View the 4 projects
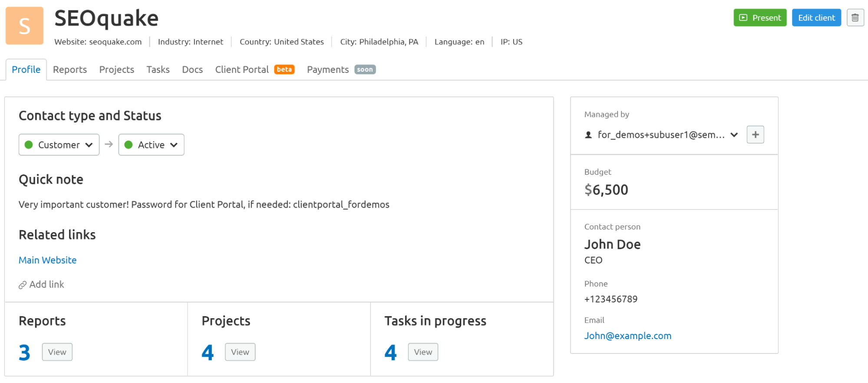868x383 pixels. (x=240, y=352)
